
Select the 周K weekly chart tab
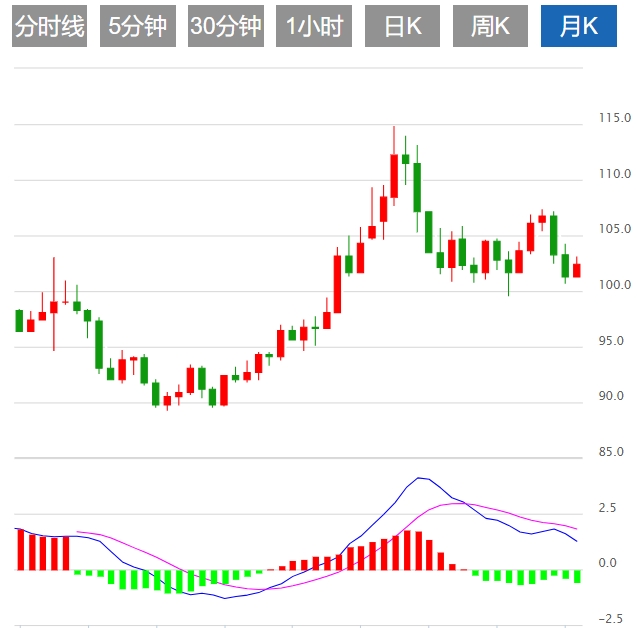pyautogui.click(x=490, y=27)
